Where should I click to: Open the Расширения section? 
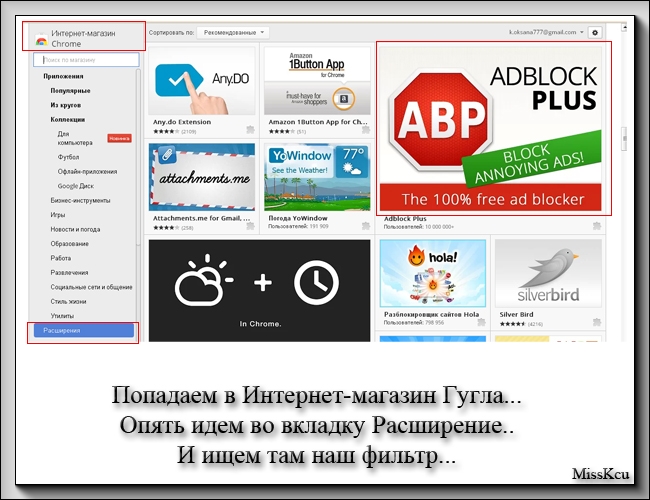[84, 330]
